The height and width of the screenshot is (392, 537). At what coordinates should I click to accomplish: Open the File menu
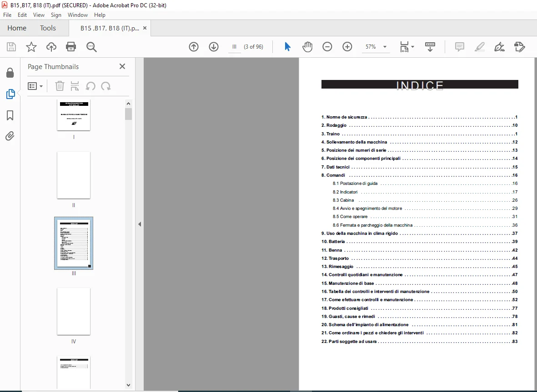tap(7, 15)
